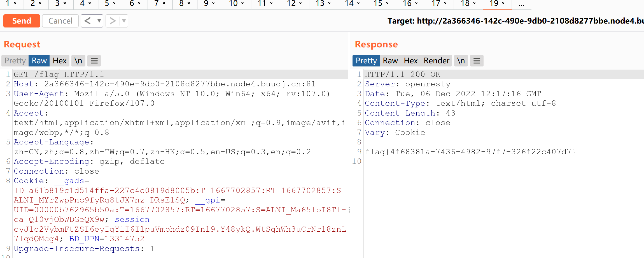The image size is (644, 258).
Task: Switch Response view to Pretty
Action: click(x=366, y=61)
